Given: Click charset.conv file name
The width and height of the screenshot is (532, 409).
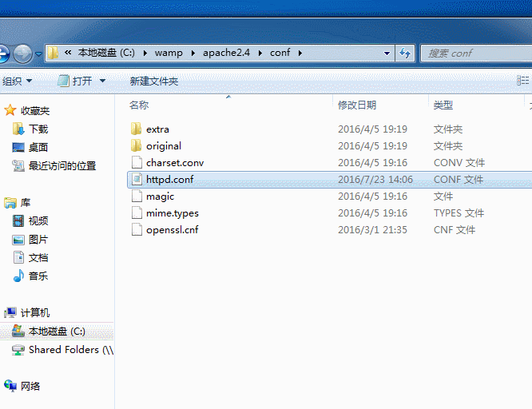Looking at the screenshot, I should click(175, 163).
